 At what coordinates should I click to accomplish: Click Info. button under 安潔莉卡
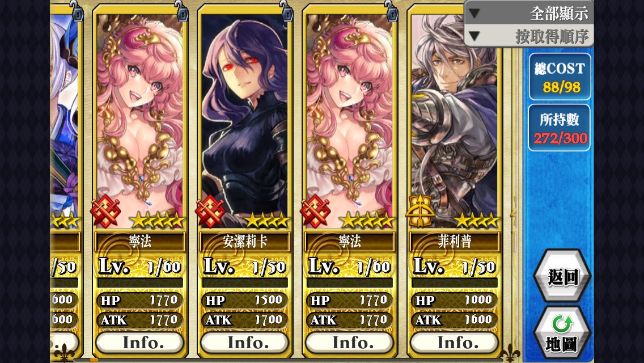[245, 343]
